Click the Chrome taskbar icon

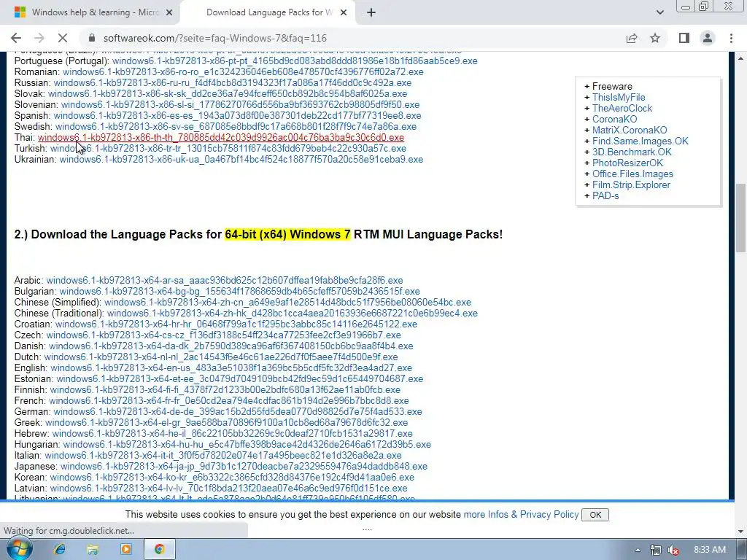159,550
